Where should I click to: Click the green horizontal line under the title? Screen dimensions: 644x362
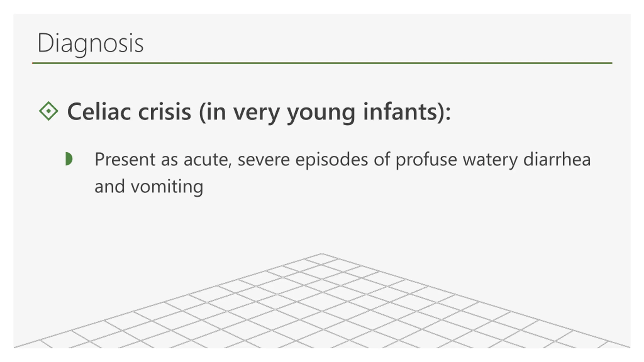click(x=322, y=63)
